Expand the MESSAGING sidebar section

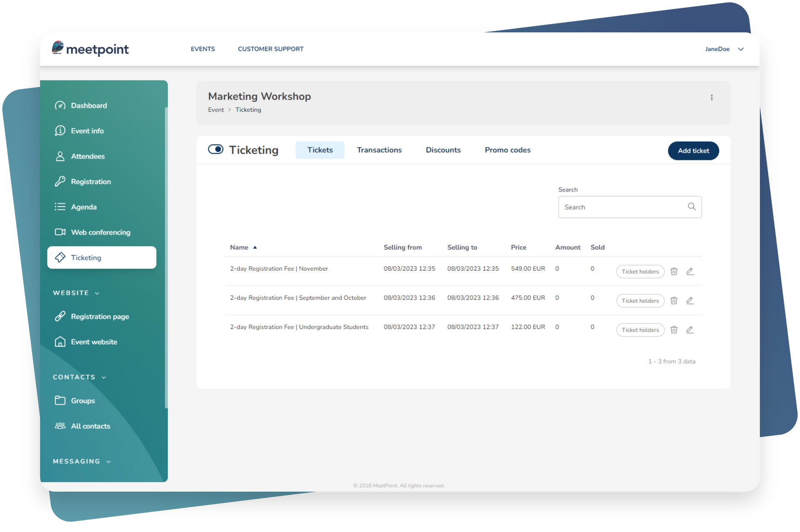click(x=108, y=462)
